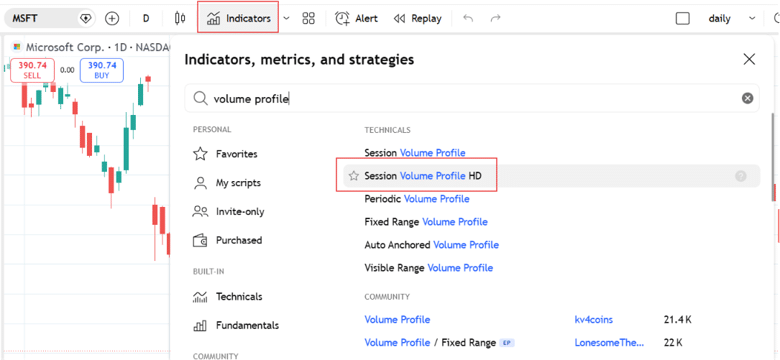This screenshot has height=360, width=780.
Task: Click the results list scrollbar thumb
Action: 773,157
